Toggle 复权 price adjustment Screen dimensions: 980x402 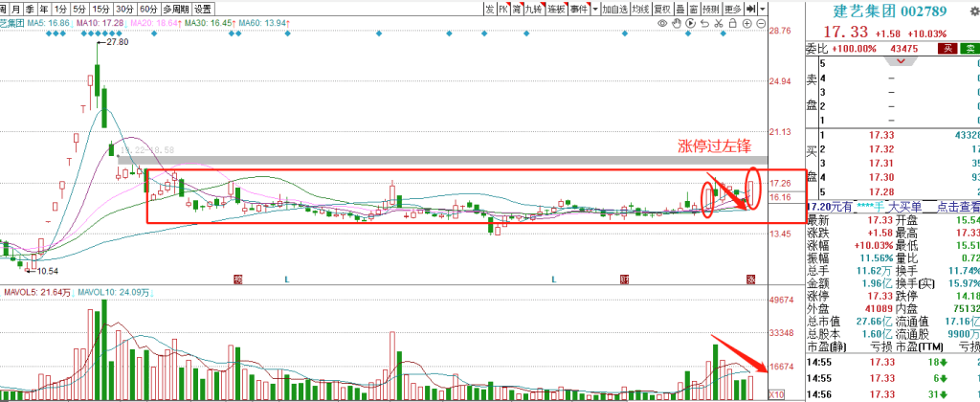[660, 9]
